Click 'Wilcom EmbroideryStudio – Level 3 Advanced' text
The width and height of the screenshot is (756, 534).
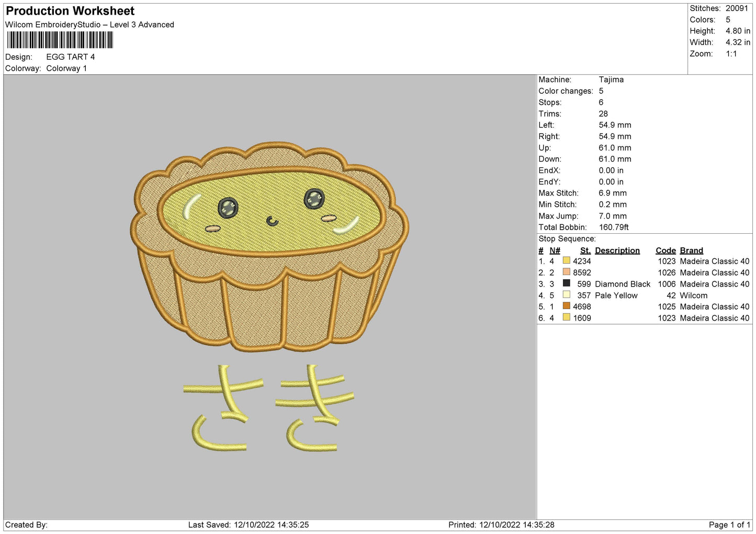(x=89, y=25)
